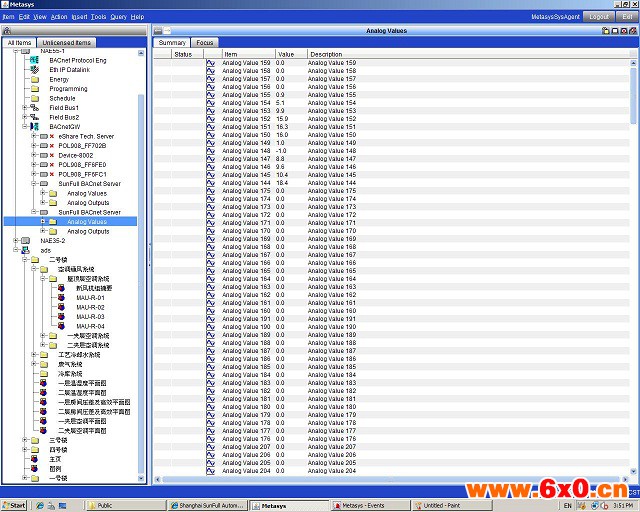Select the MAU-R-02 tree item

[91, 307]
